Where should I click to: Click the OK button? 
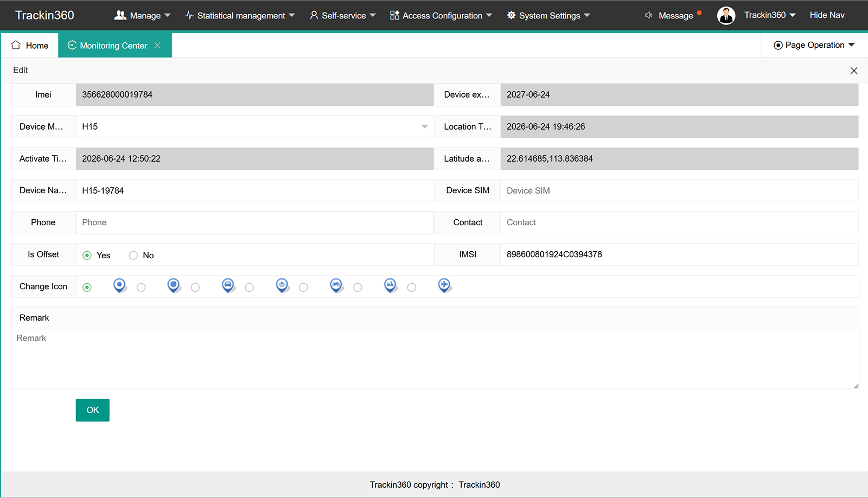pyautogui.click(x=93, y=410)
